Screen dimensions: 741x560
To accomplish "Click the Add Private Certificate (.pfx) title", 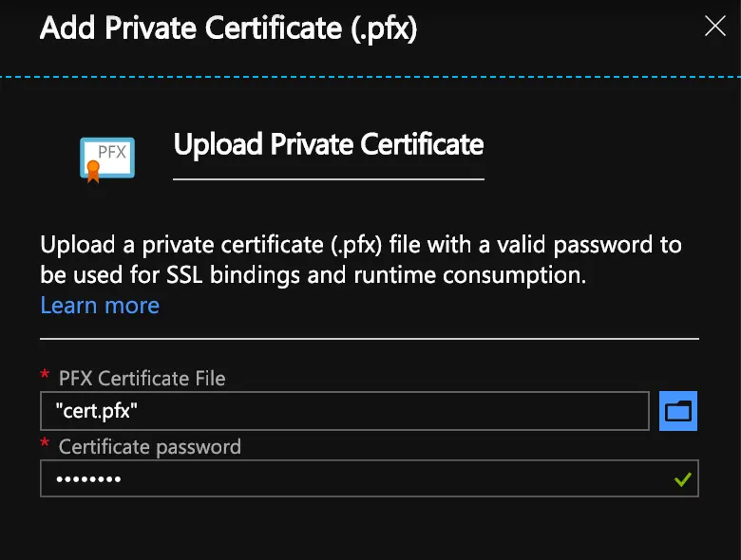I will [x=229, y=28].
